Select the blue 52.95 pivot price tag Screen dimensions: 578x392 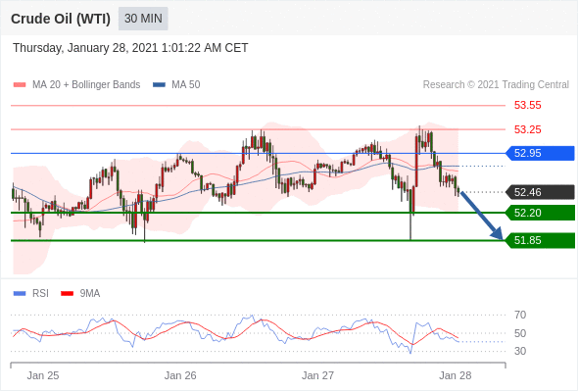click(540, 153)
